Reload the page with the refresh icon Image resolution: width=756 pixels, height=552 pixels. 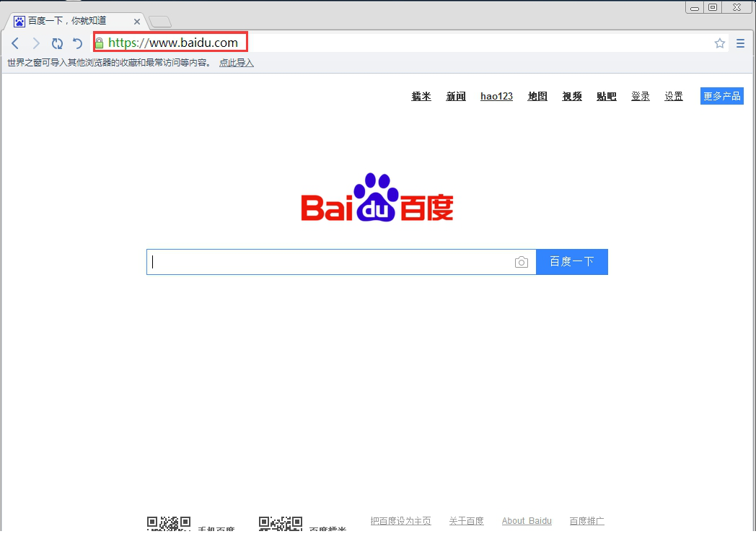pos(58,43)
